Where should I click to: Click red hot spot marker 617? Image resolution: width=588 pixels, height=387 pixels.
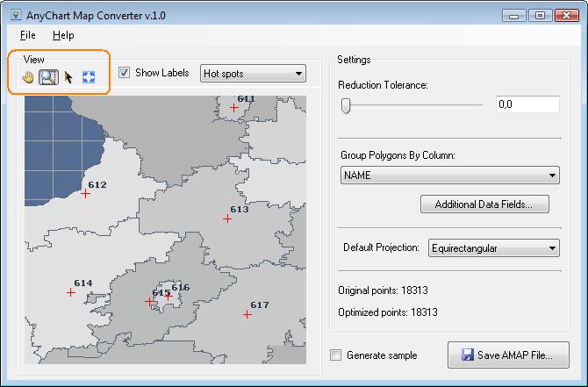[x=247, y=314]
